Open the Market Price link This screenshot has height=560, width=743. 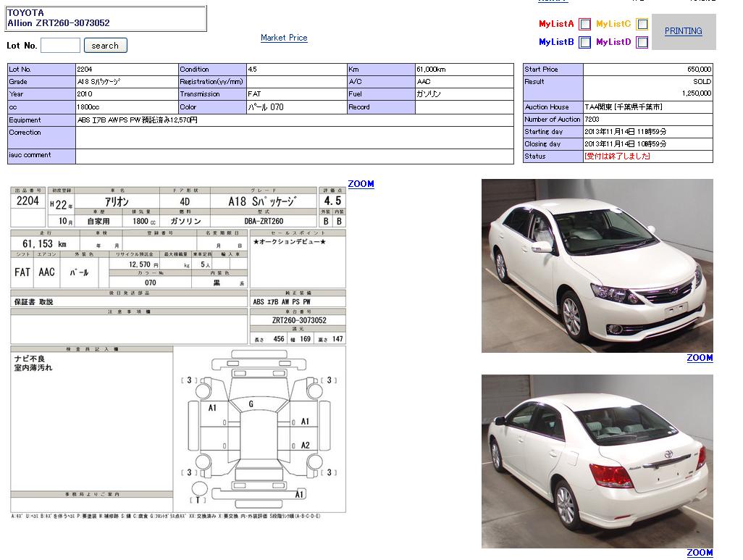(284, 38)
